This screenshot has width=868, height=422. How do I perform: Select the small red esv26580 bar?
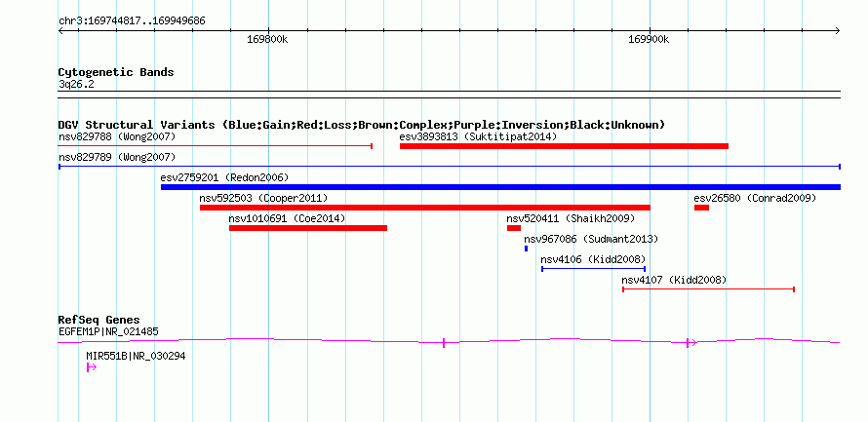701,208
